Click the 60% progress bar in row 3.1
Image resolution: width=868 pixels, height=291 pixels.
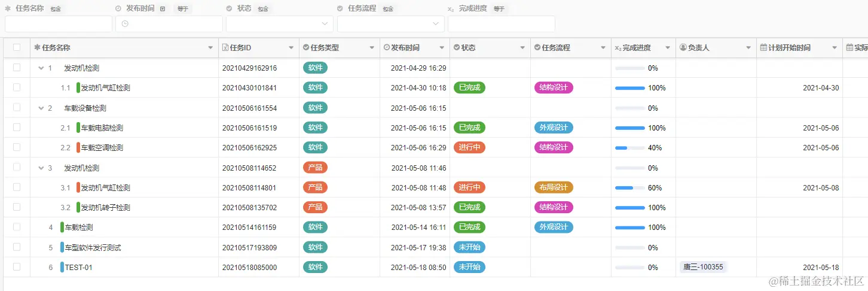630,188
